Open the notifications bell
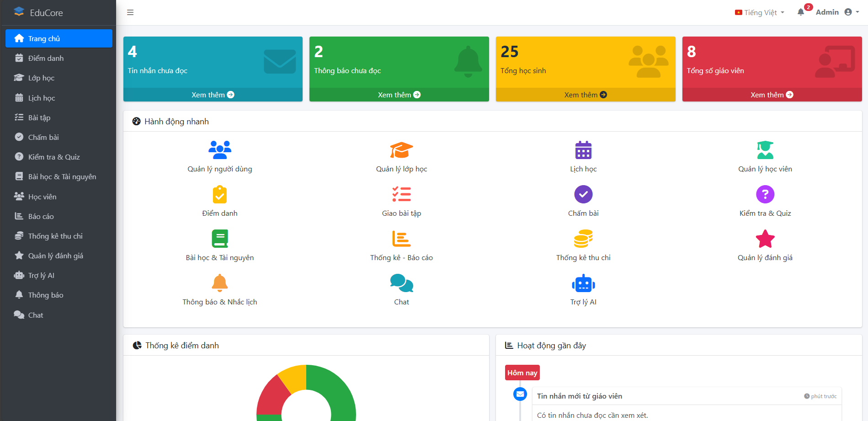 click(x=801, y=12)
